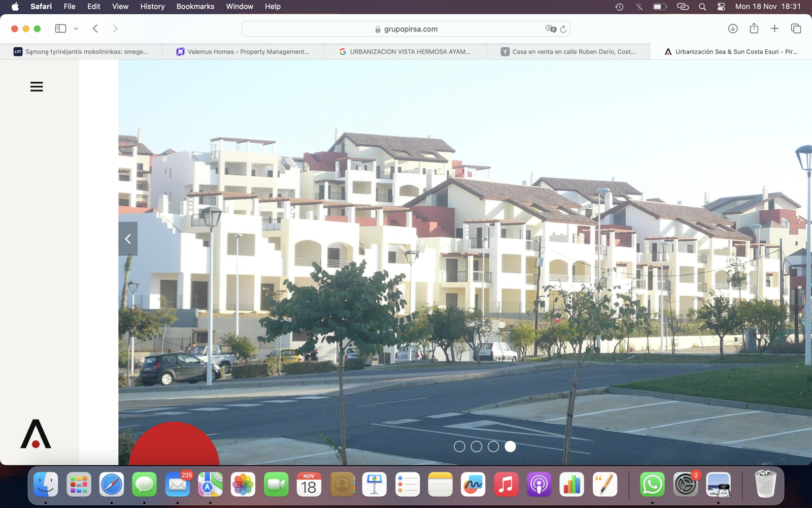Select the first slideshow indicator dot
812x508 pixels.
pyautogui.click(x=459, y=447)
